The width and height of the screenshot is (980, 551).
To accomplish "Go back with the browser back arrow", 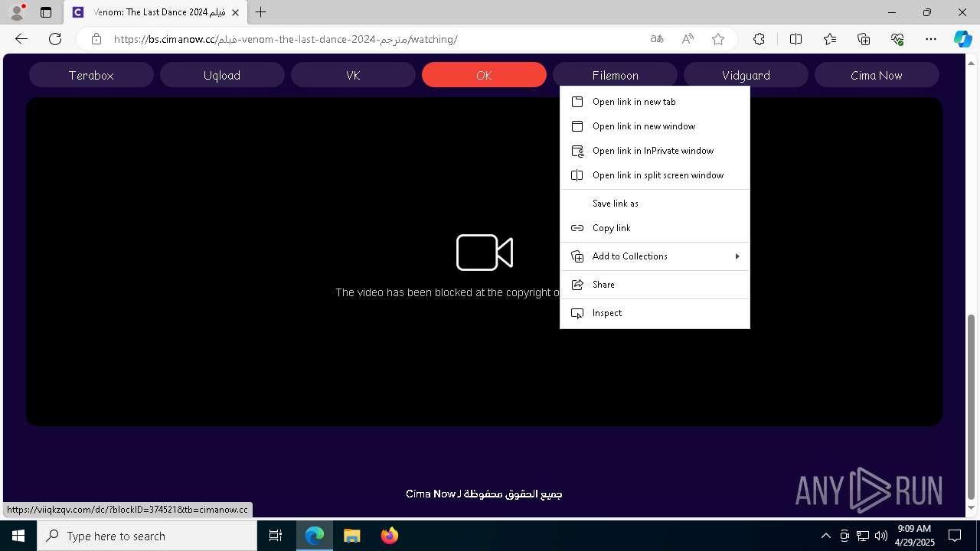I will pyautogui.click(x=21, y=39).
